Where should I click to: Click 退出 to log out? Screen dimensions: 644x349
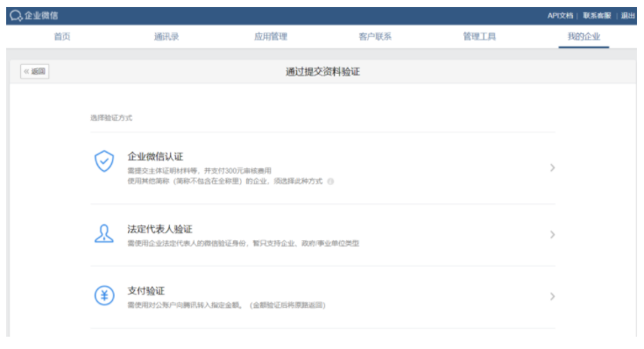click(628, 16)
